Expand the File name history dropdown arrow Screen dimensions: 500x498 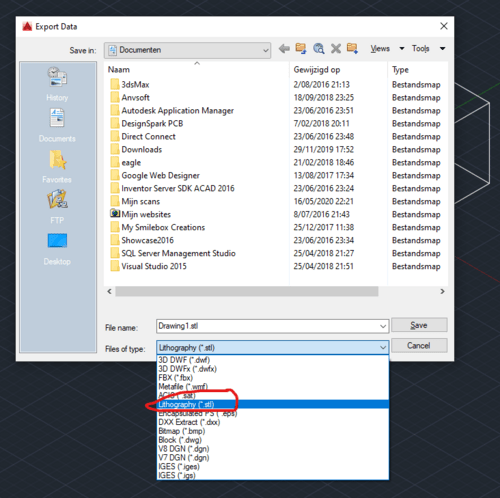(x=383, y=326)
